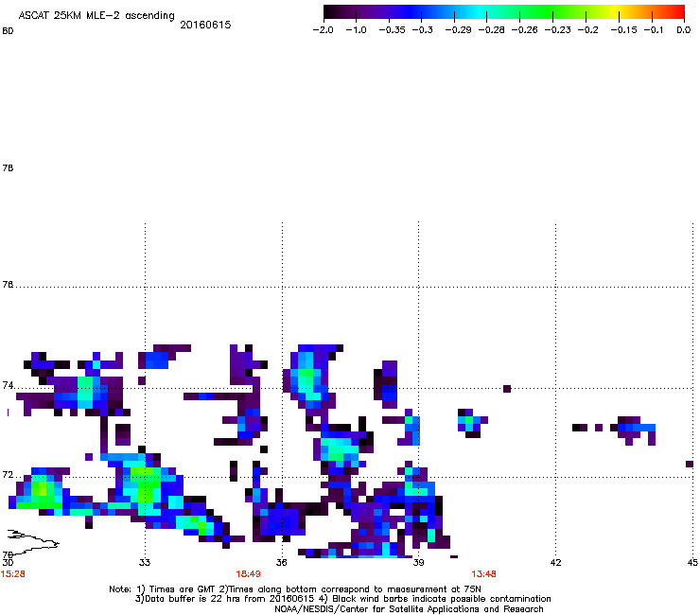
Task: Click the title "ASCAT 25KM MLE-2 ascending"
Action: (96, 16)
